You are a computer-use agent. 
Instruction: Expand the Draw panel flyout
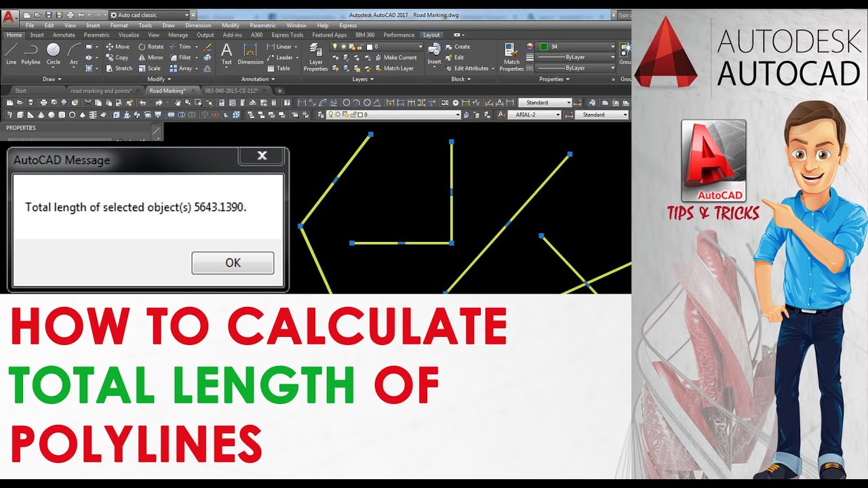tap(51, 79)
